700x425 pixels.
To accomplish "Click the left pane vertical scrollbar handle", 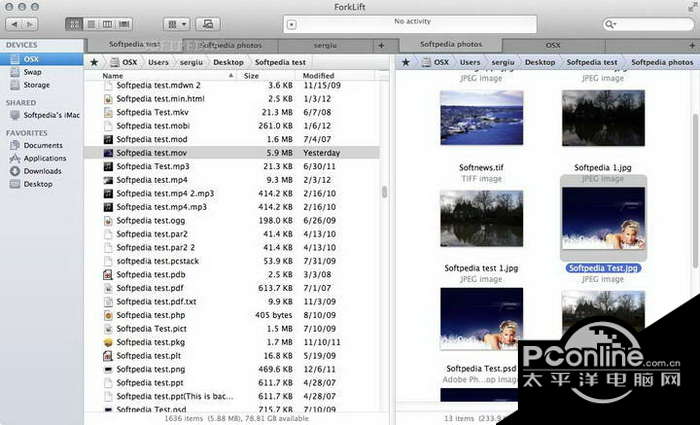I will point(384,192).
